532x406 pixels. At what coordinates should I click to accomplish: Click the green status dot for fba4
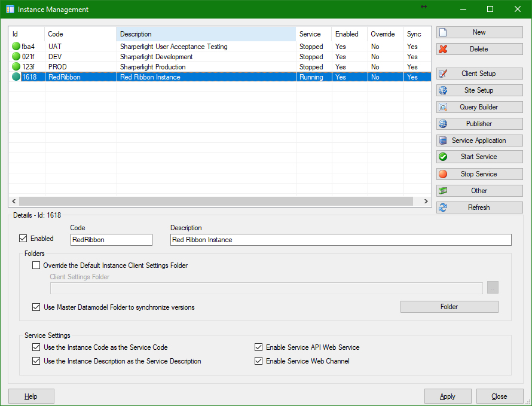click(x=16, y=46)
